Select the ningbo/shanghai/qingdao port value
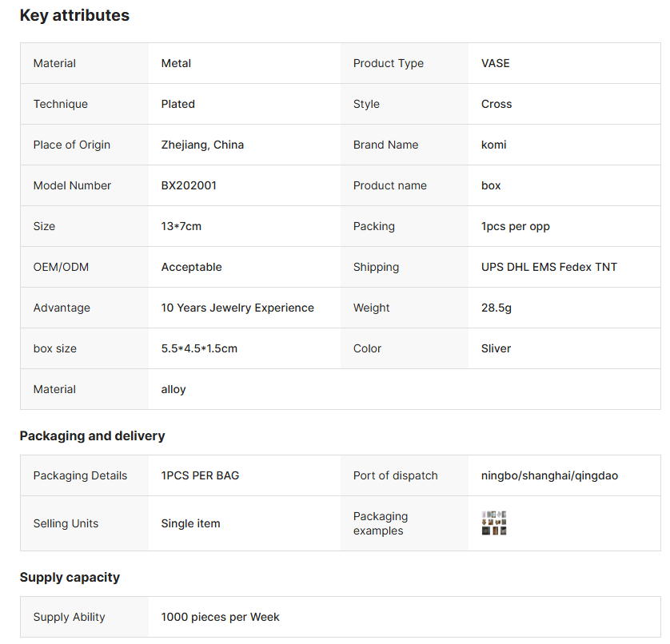This screenshot has height=644, width=670. [x=549, y=475]
